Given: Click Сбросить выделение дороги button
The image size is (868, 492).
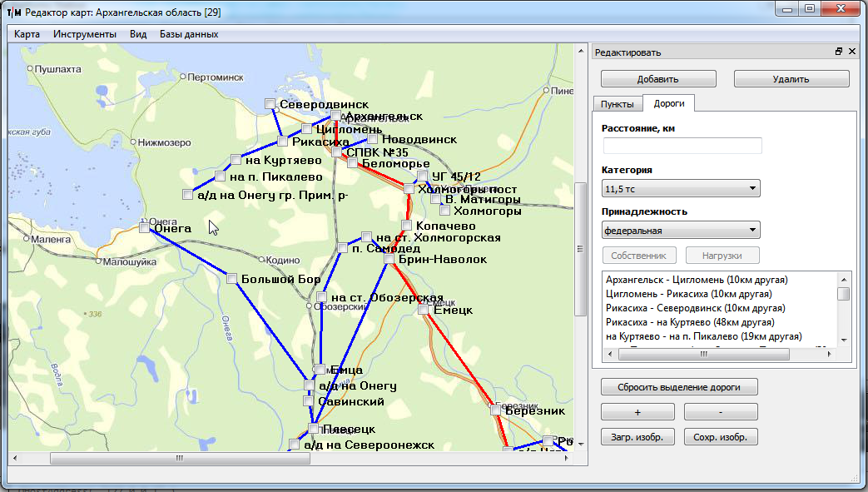Looking at the screenshot, I should click(679, 387).
